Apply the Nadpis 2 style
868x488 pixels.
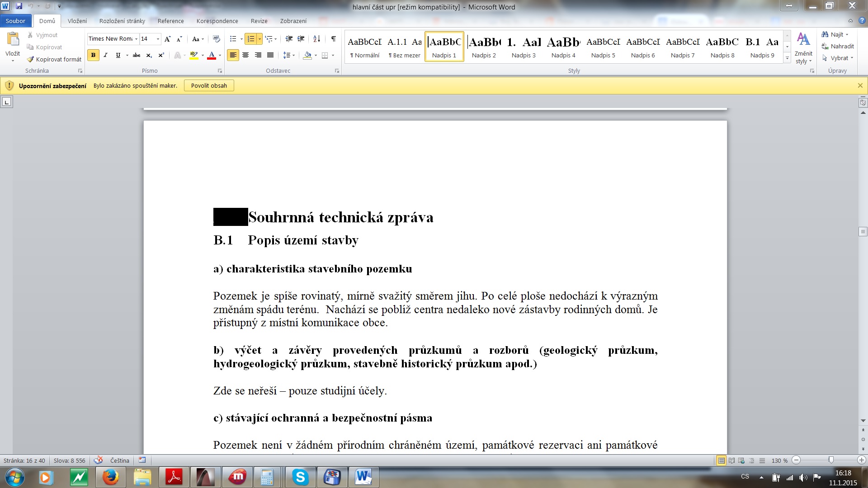[x=484, y=47]
